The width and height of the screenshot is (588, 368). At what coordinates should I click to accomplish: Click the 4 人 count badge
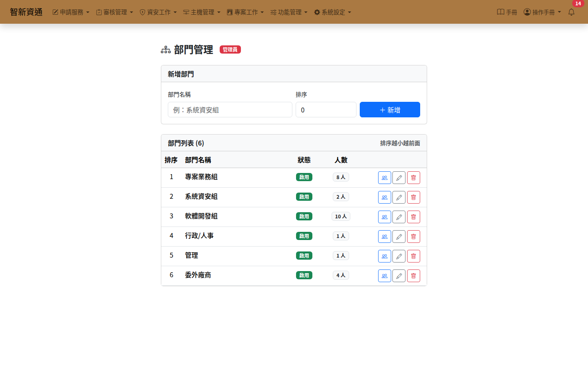[x=341, y=275]
